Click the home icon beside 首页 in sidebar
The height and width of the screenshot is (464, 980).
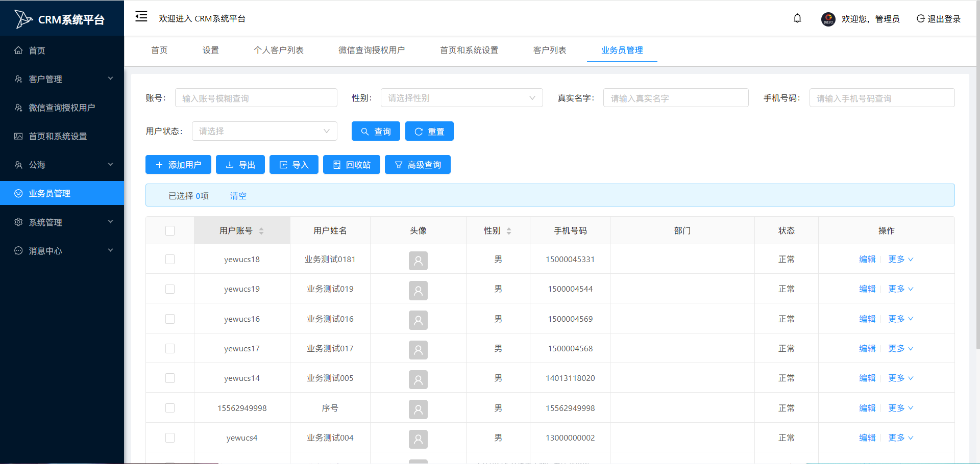coord(18,50)
